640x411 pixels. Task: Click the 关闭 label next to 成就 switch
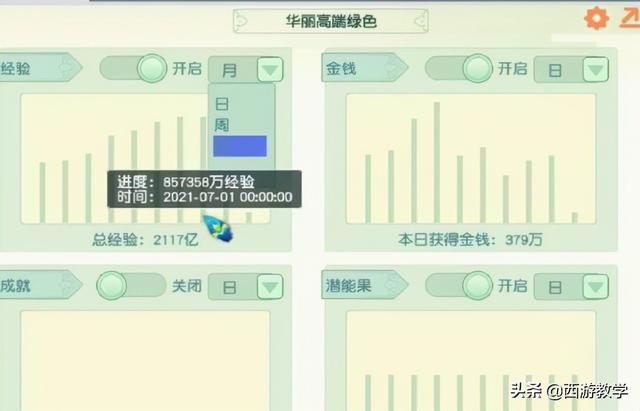[x=187, y=286]
